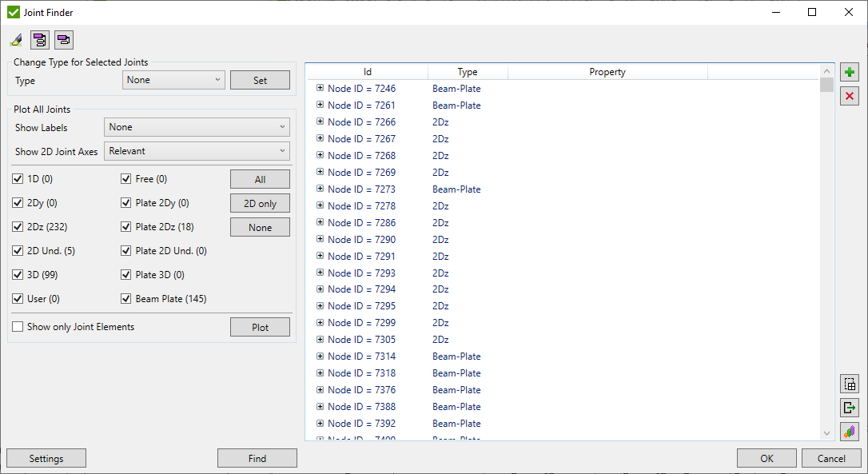Viewport: 868px width, 474px height.
Task: Click the dashed selection grid icon
Action: pyautogui.click(x=850, y=384)
